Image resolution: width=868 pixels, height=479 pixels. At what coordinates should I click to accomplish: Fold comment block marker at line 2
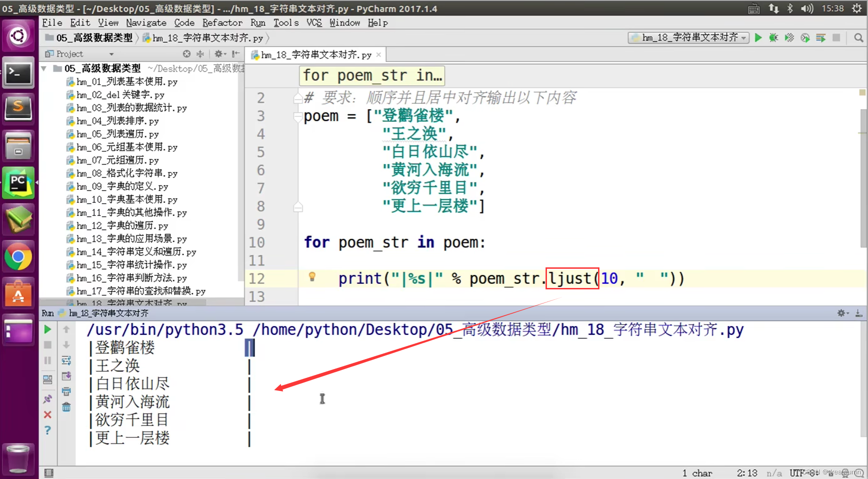click(298, 98)
